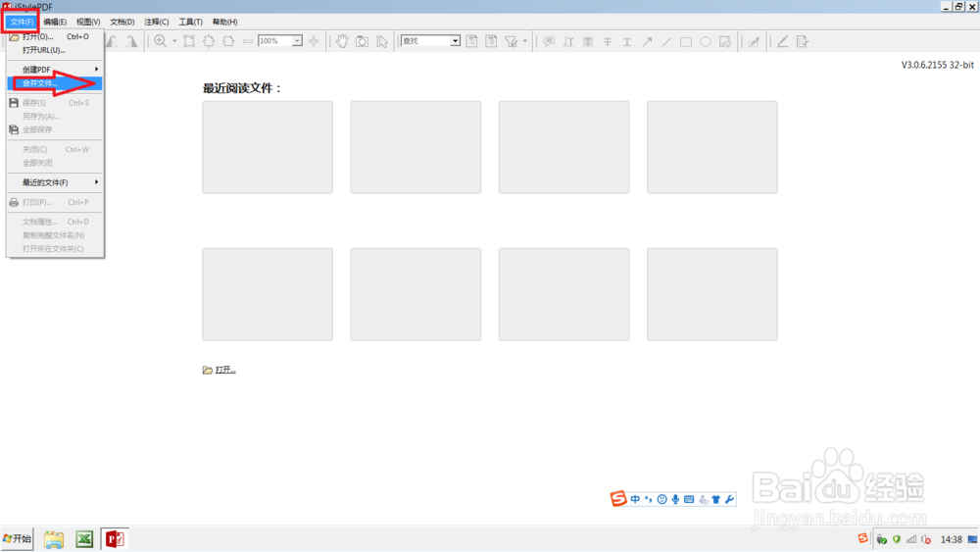Click the first recent file thumbnail
The width and height of the screenshot is (980, 552).
click(x=268, y=147)
